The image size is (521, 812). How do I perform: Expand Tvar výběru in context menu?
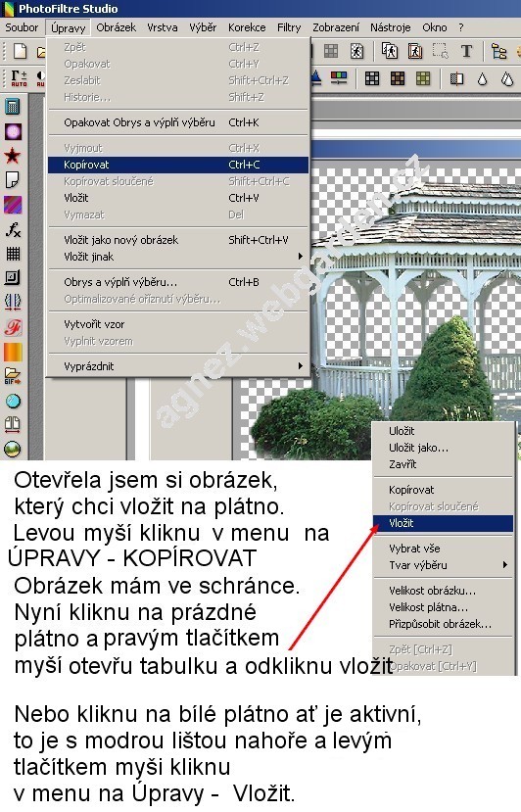tap(444, 565)
